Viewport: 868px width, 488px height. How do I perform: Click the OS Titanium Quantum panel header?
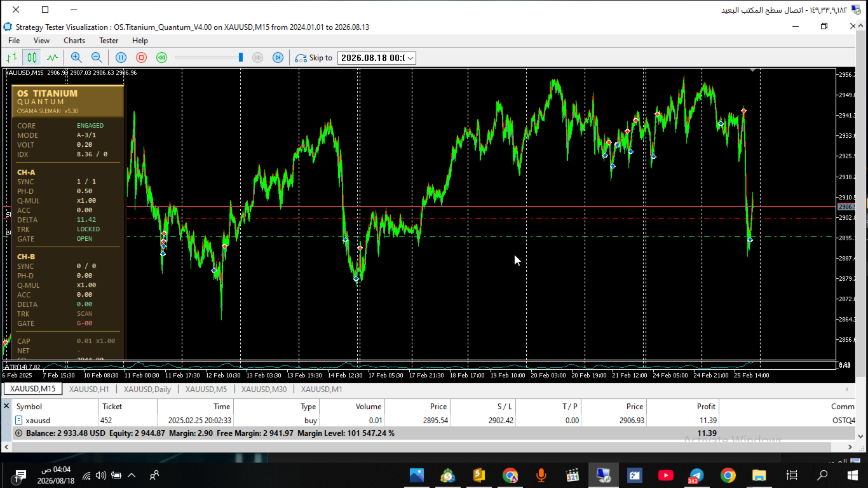pos(68,102)
